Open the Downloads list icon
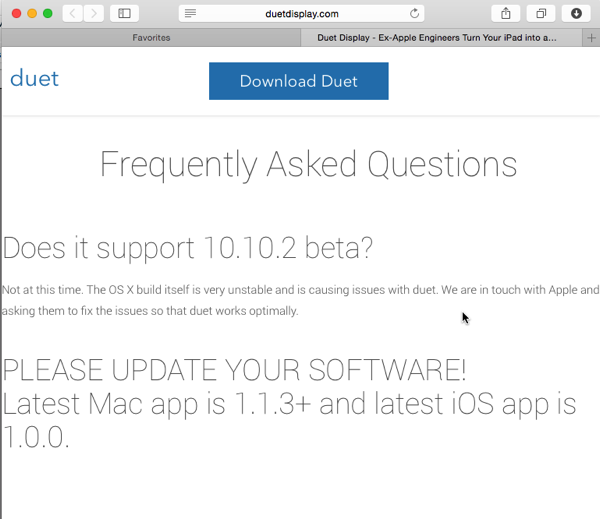 tap(576, 14)
